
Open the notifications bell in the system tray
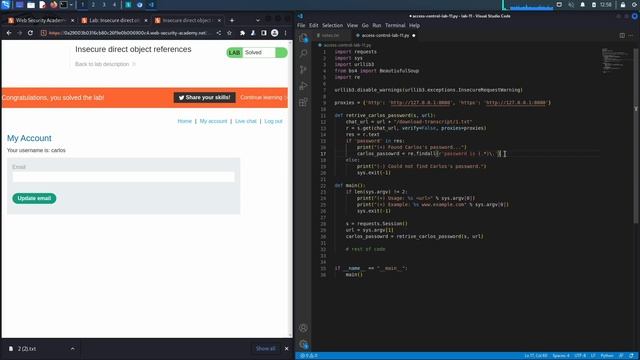(x=582, y=4)
